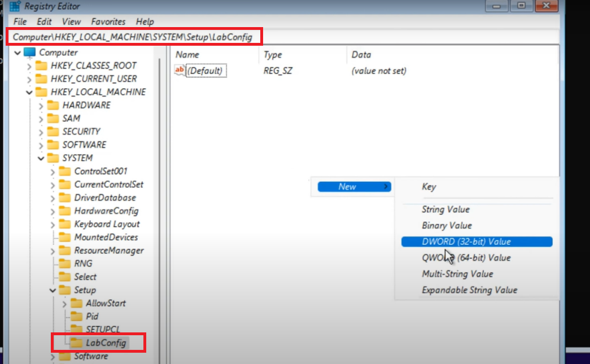
Task: Select the (Default) value entry
Action: pos(205,71)
